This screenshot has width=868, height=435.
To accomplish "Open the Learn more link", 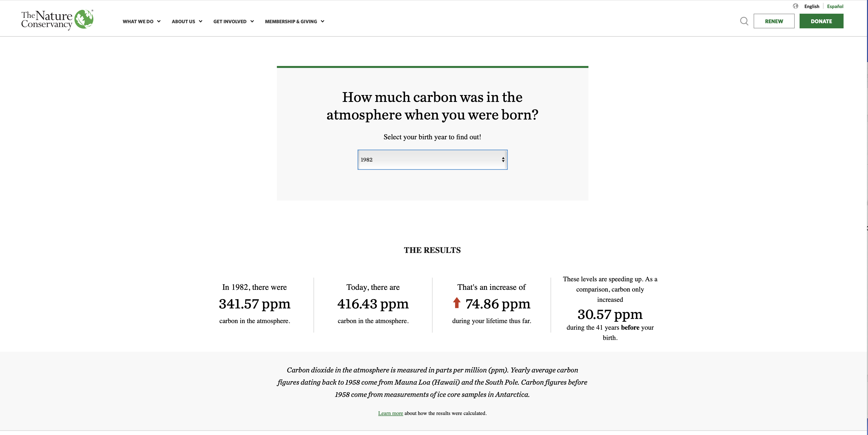I will 390,413.
